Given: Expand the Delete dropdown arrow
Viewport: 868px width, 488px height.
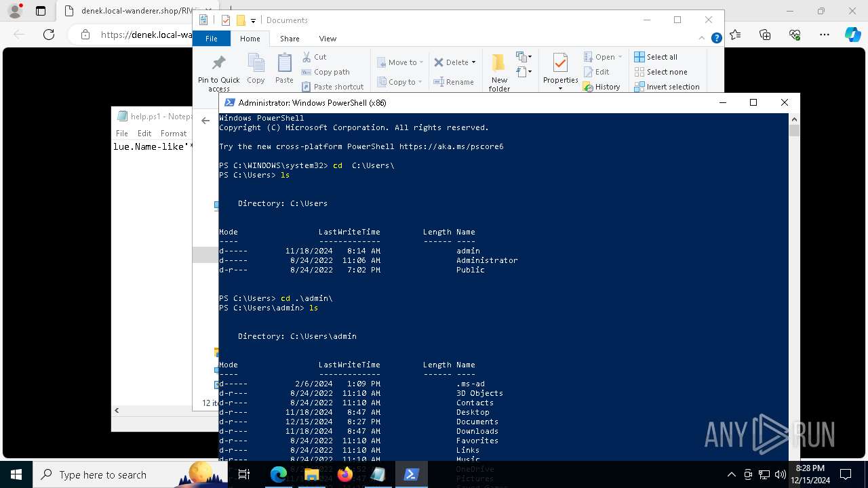Looking at the screenshot, I should (x=473, y=62).
